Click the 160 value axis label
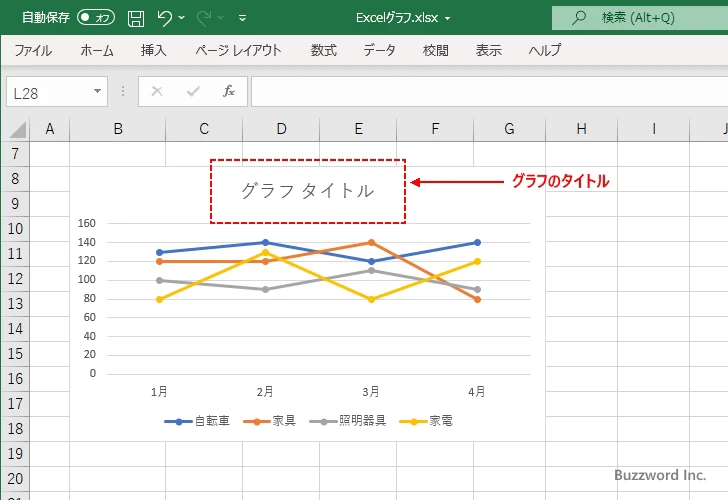Image resolution: width=728 pixels, height=500 pixels. click(x=87, y=223)
